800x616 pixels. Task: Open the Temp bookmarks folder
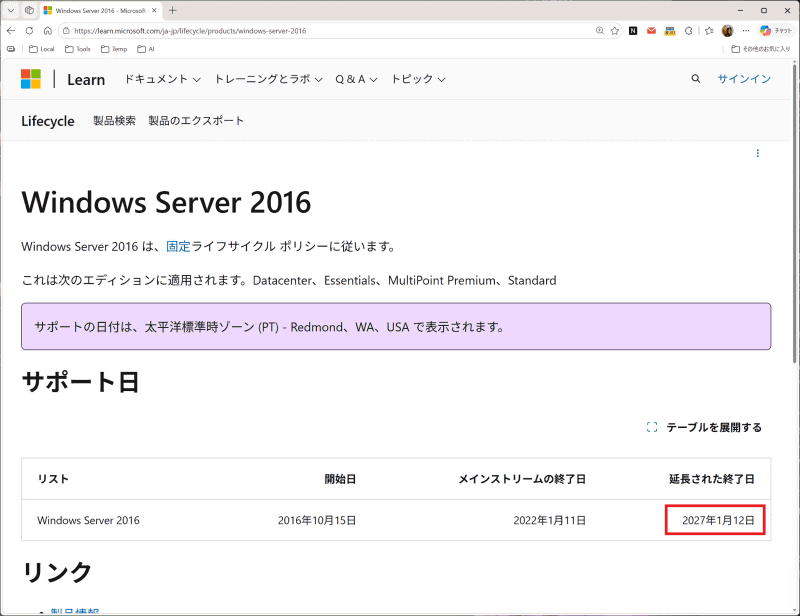pyautogui.click(x=114, y=49)
